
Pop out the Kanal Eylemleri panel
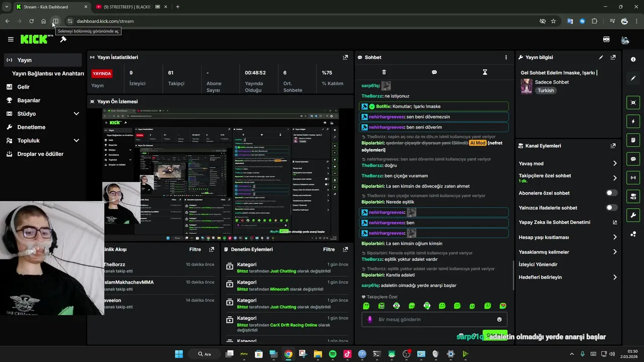tap(613, 146)
